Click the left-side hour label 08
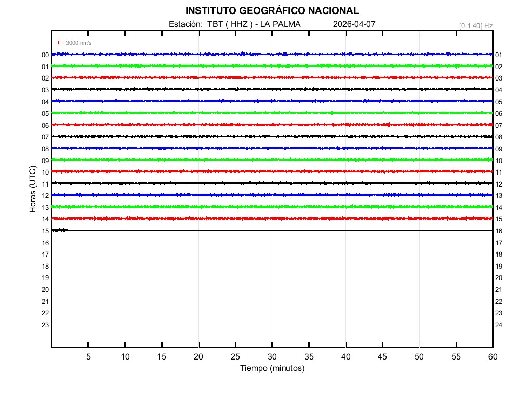 point(45,149)
